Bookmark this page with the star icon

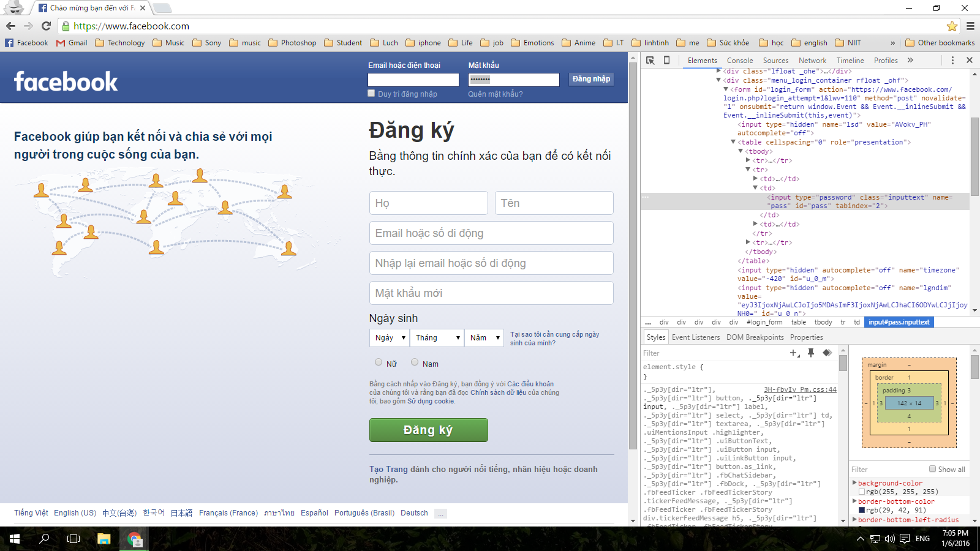(x=952, y=26)
